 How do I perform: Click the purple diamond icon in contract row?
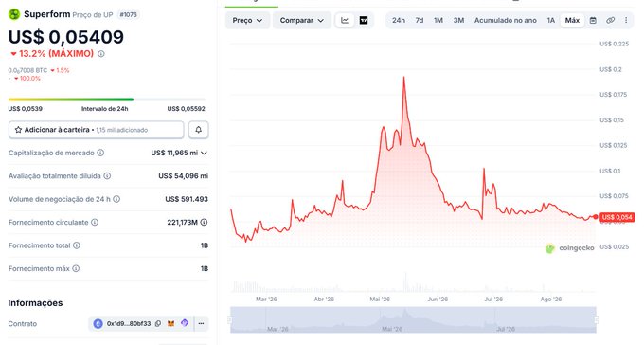(185, 323)
